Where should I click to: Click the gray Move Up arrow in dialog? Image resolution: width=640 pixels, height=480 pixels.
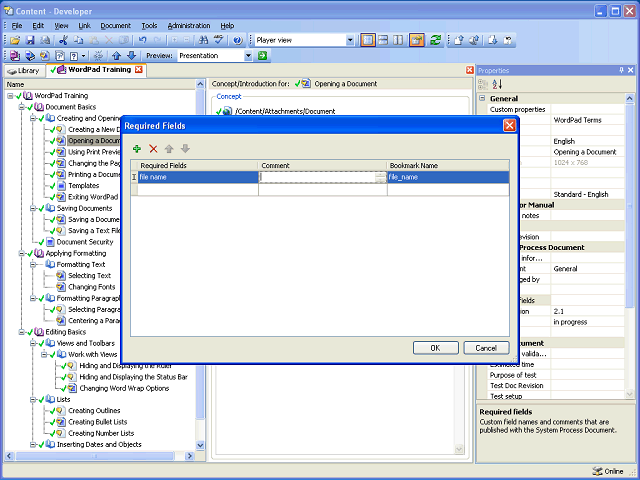pos(169,149)
